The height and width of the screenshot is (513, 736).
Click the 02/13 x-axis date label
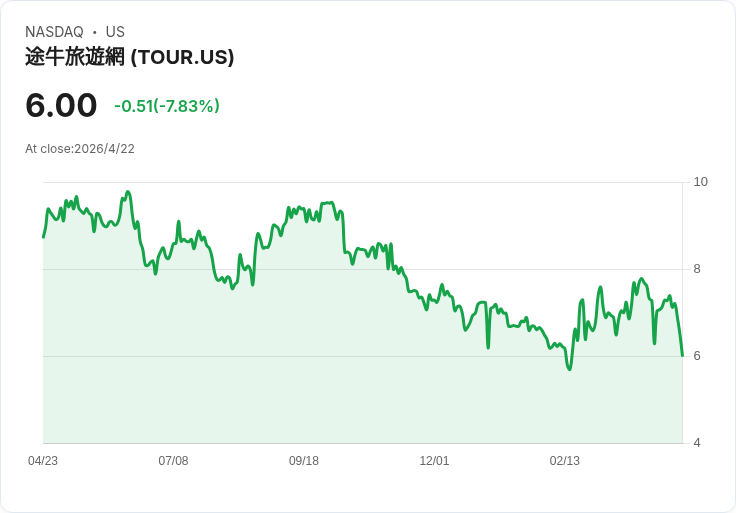(565, 461)
